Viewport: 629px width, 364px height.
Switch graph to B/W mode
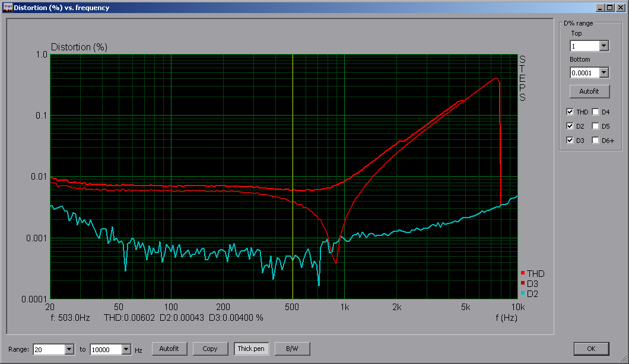[292, 349]
